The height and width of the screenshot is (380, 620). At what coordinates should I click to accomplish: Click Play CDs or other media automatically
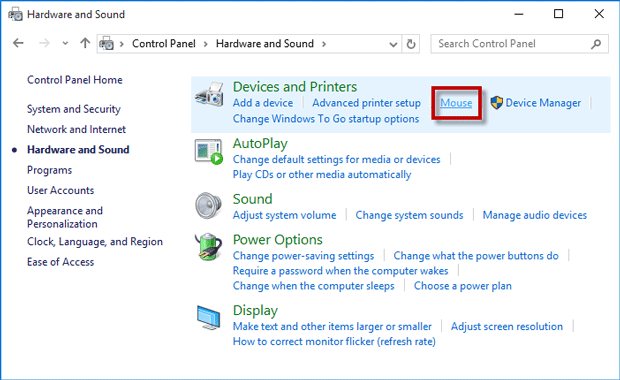[322, 174]
